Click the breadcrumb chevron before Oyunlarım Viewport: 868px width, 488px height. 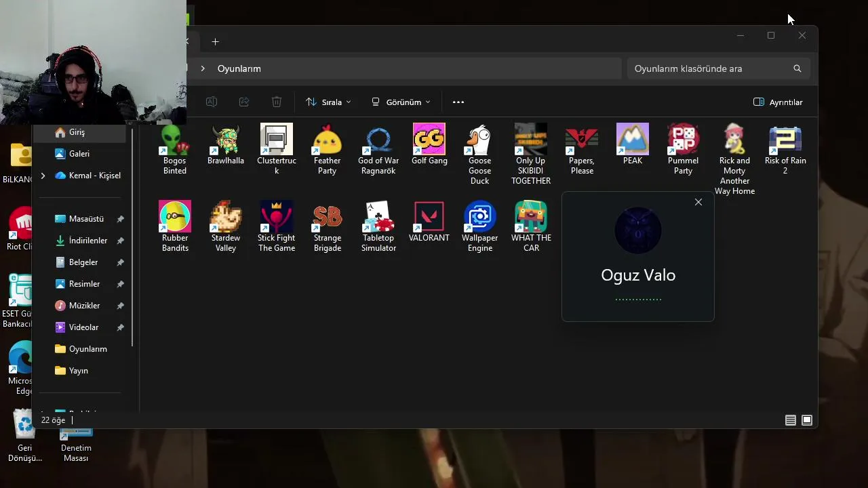click(203, 68)
